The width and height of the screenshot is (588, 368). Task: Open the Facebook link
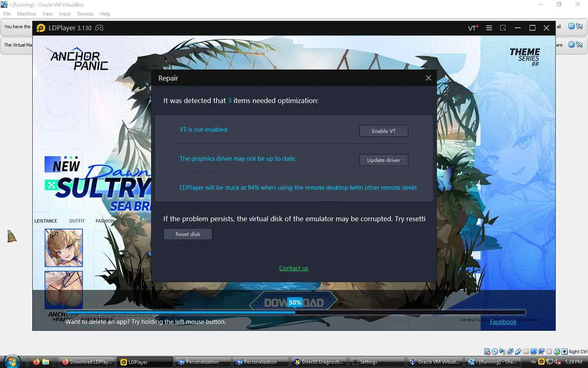pyautogui.click(x=503, y=322)
